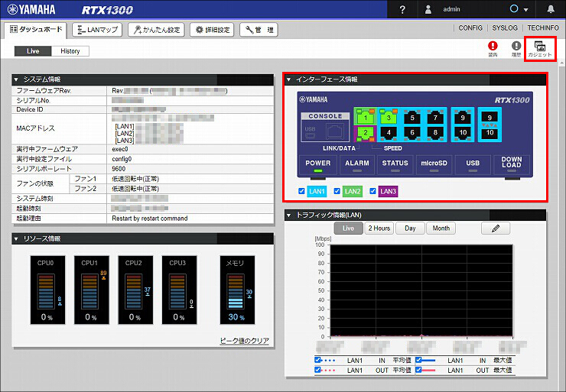Switch dashboard to Live mode
This screenshot has height=392, width=566.
(x=33, y=51)
